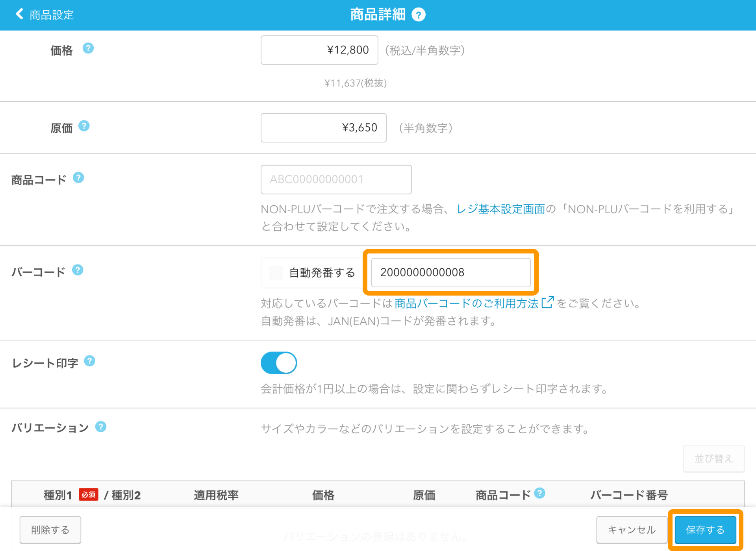Click the 商品コード input field

point(336,179)
